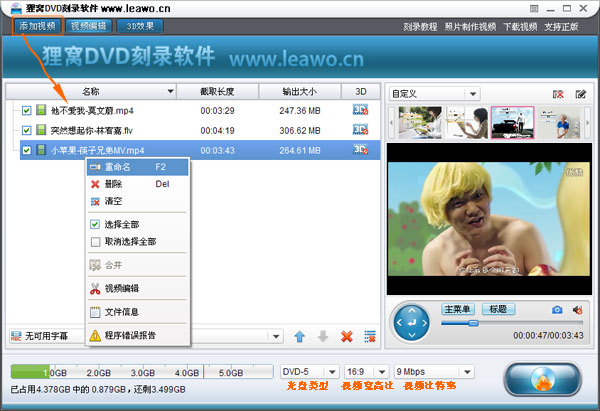
Task: Click the subtitle icon beside 无可用字幕
Action: [x=16, y=336]
